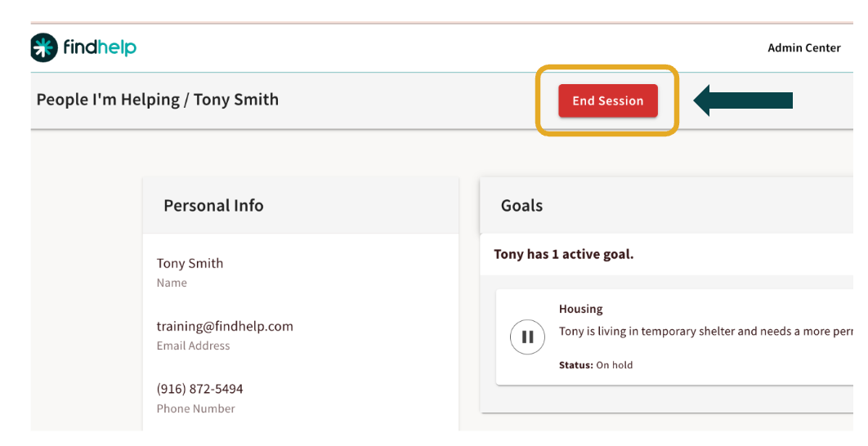This screenshot has width=868, height=446.
Task: Go to People I'm Helping breadcrumb
Action: (108, 100)
